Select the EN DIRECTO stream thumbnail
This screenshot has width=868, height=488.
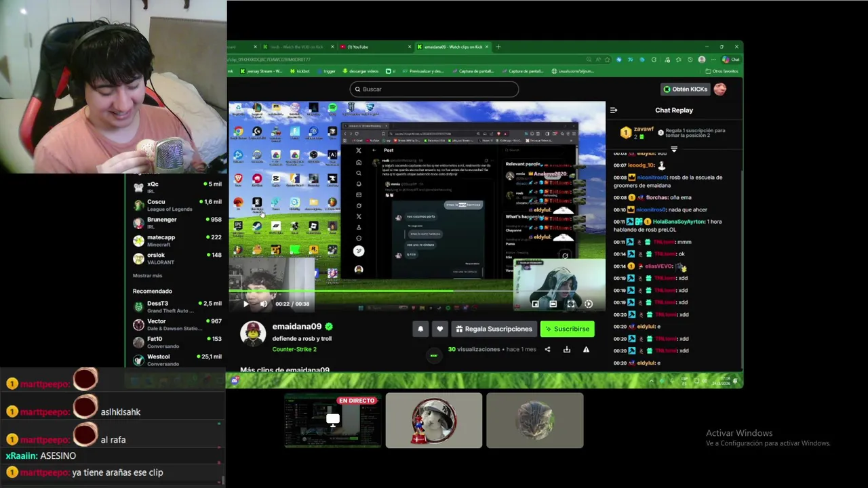pos(332,420)
